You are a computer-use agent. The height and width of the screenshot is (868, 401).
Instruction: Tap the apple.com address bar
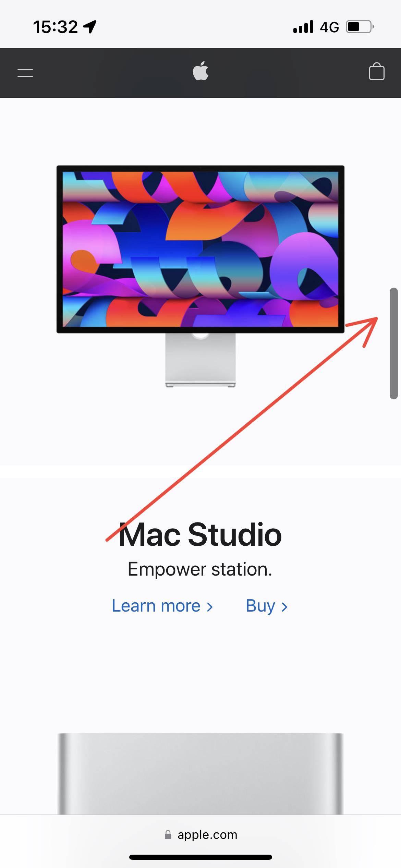click(x=200, y=834)
